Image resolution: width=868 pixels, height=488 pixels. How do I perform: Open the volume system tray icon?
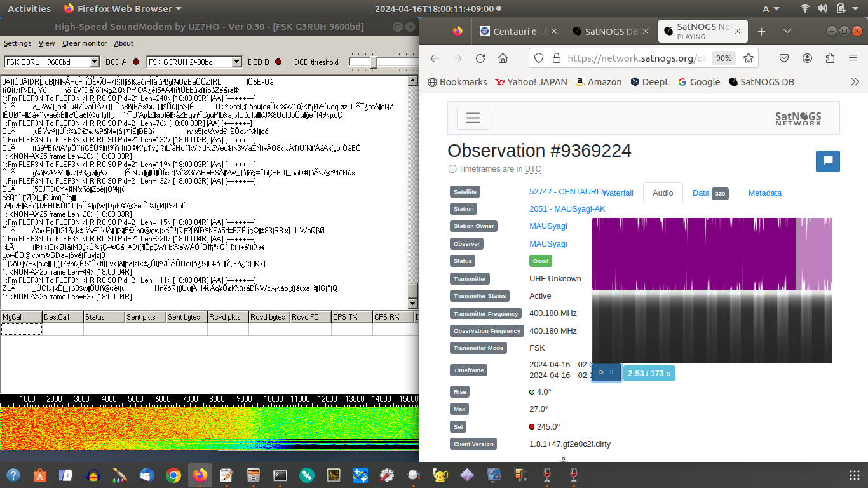click(822, 9)
